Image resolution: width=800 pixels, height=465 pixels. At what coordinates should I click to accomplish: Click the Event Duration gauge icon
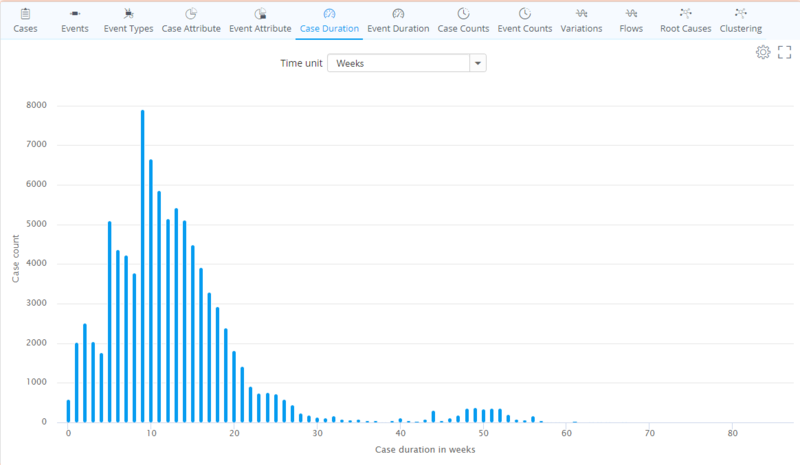tap(398, 13)
